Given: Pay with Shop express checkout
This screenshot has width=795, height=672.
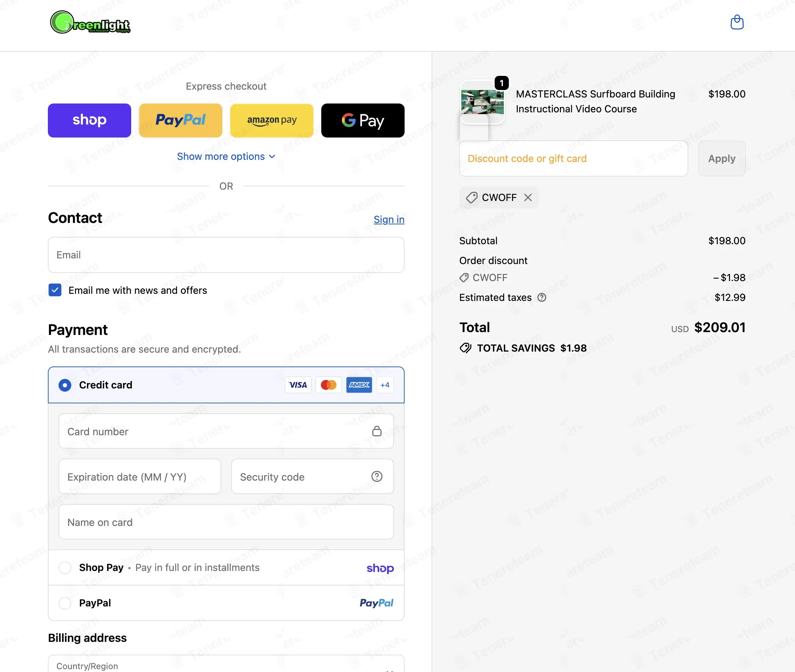Looking at the screenshot, I should point(90,121).
